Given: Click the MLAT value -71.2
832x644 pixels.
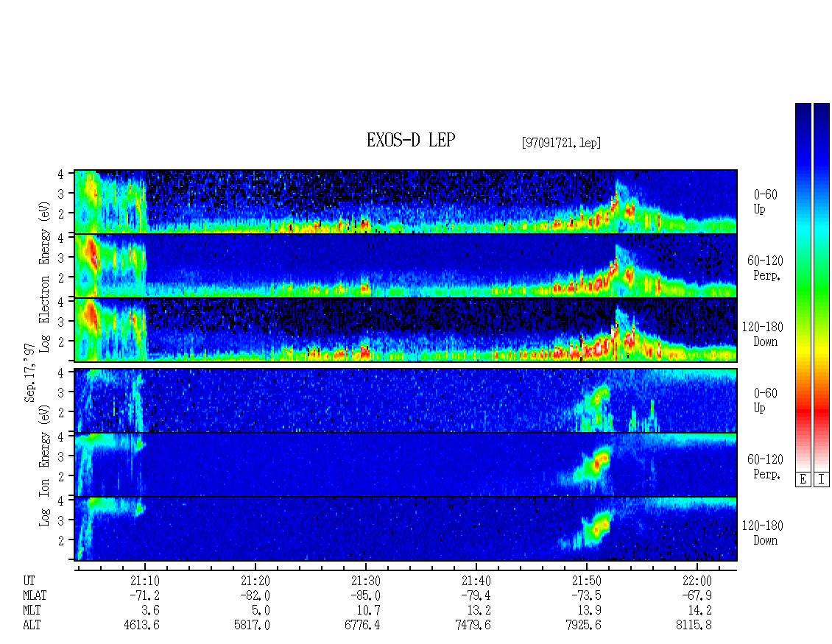Looking at the screenshot, I should [145, 595].
